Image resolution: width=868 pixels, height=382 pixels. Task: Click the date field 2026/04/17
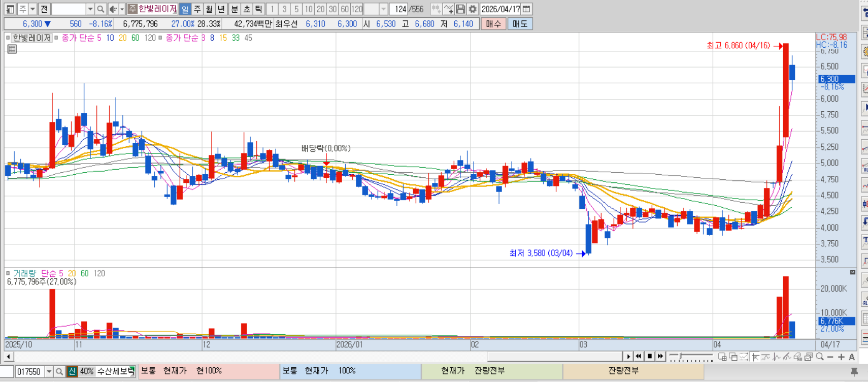click(x=500, y=9)
